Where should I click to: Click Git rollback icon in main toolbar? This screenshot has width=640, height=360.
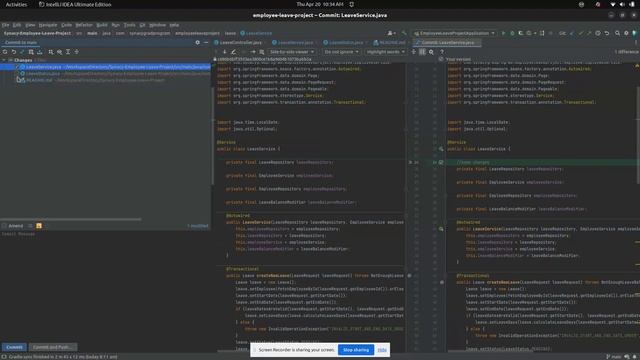click(x=607, y=33)
